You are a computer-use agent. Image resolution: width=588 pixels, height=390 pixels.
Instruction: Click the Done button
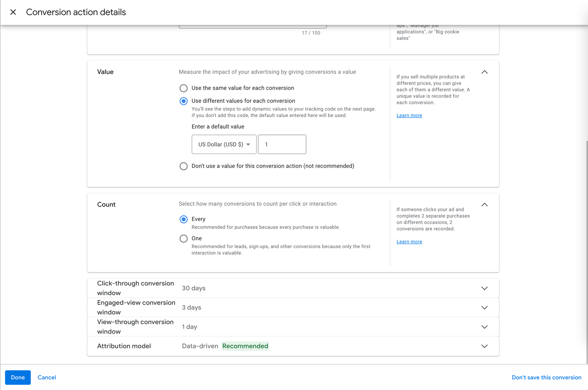pos(18,378)
